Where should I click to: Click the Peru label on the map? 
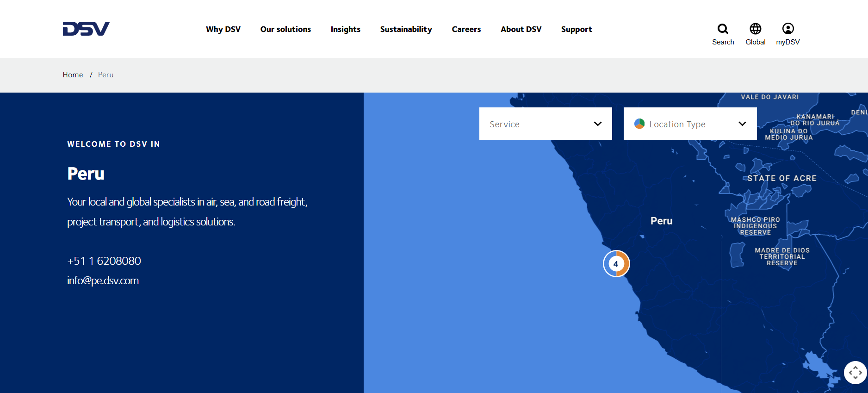pos(662,221)
